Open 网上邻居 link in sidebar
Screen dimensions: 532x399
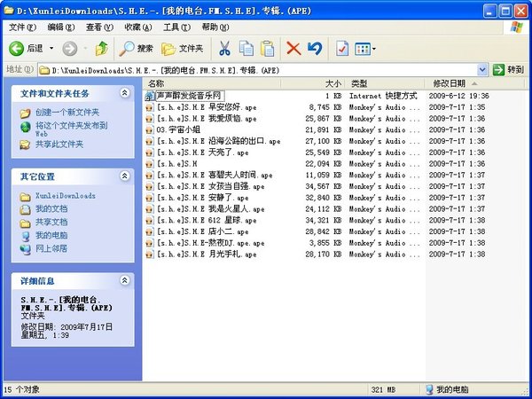coord(51,248)
